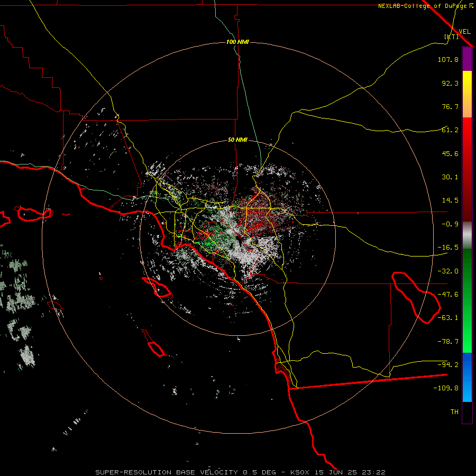
Task: Click the VEL product label
Action: pos(464,31)
